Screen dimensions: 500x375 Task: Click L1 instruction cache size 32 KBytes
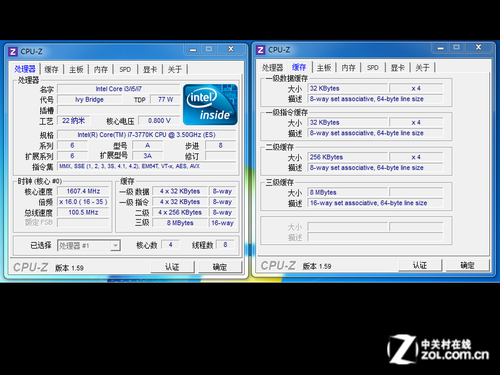348,122
